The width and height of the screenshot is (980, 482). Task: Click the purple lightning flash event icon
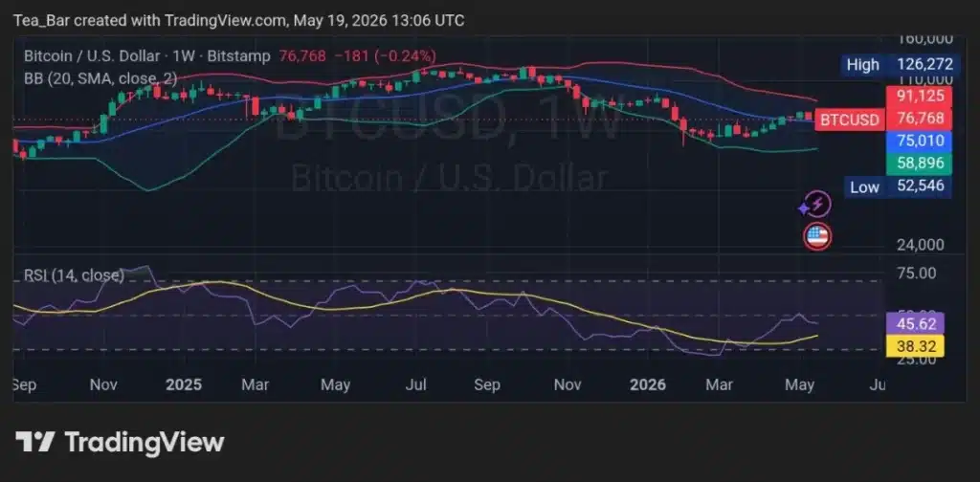(815, 204)
